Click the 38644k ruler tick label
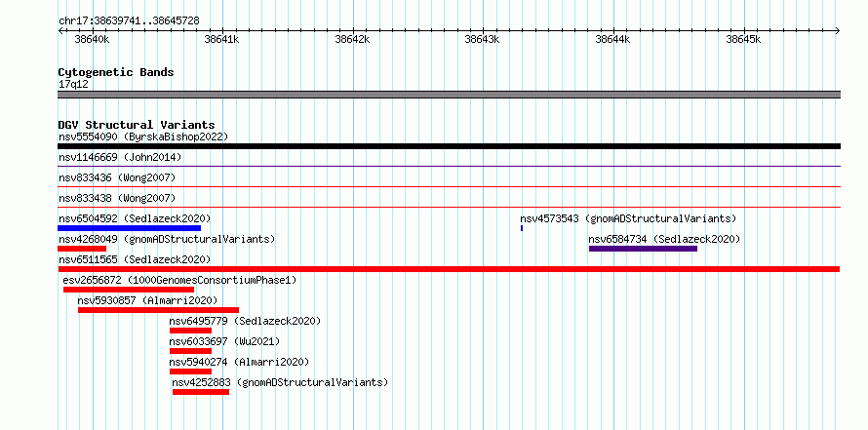 (x=613, y=39)
